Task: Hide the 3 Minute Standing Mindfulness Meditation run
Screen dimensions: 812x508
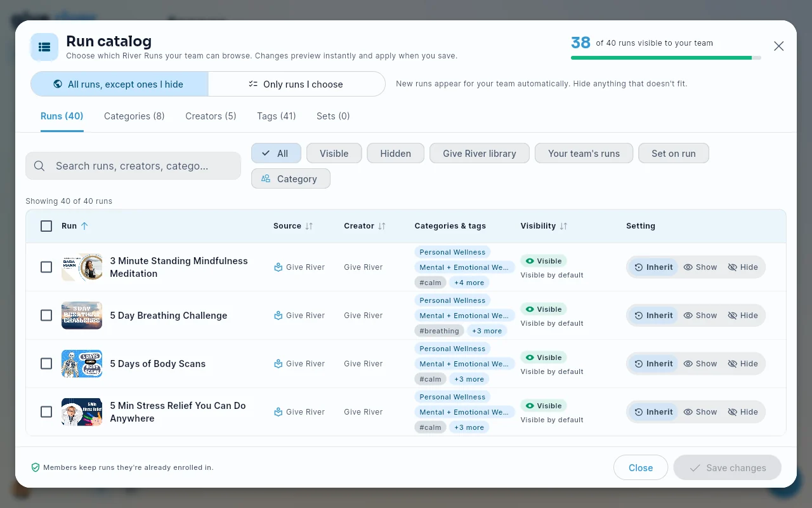Action: click(x=743, y=267)
